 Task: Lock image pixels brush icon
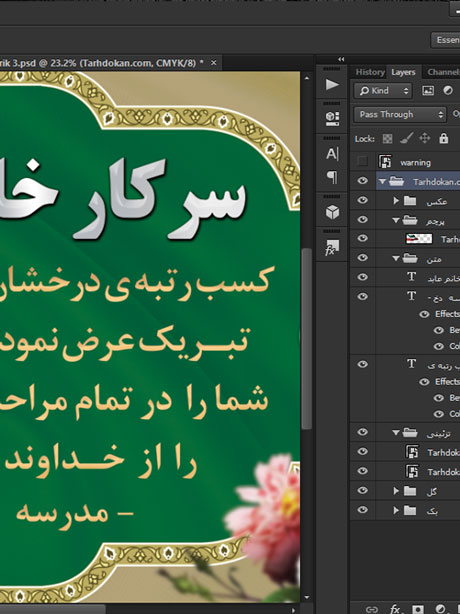point(406,138)
